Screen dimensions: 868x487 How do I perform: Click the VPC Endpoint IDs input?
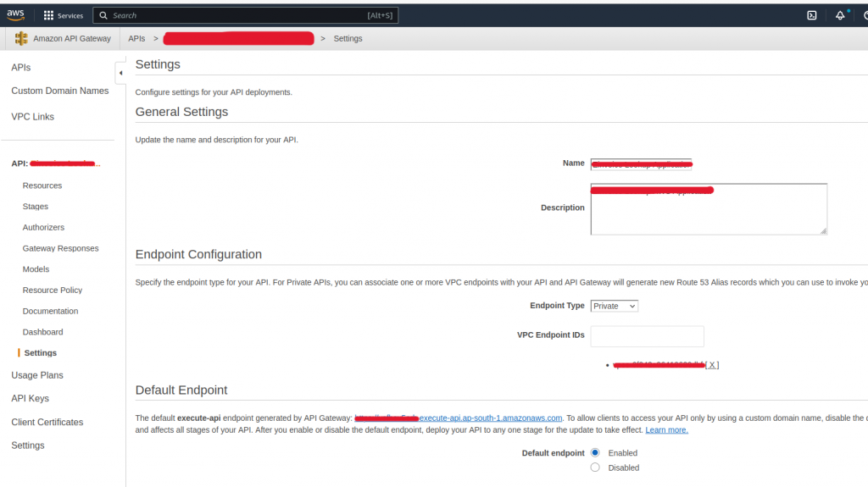click(647, 336)
